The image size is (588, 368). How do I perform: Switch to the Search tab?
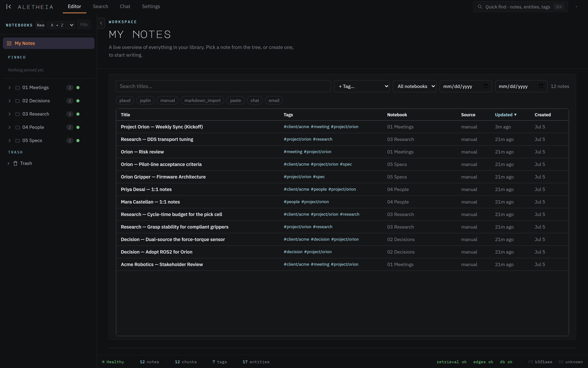[x=100, y=7]
